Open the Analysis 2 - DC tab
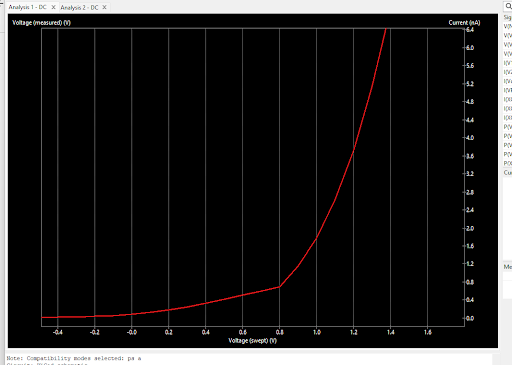Screen dimensions: 512x365 (79, 7)
